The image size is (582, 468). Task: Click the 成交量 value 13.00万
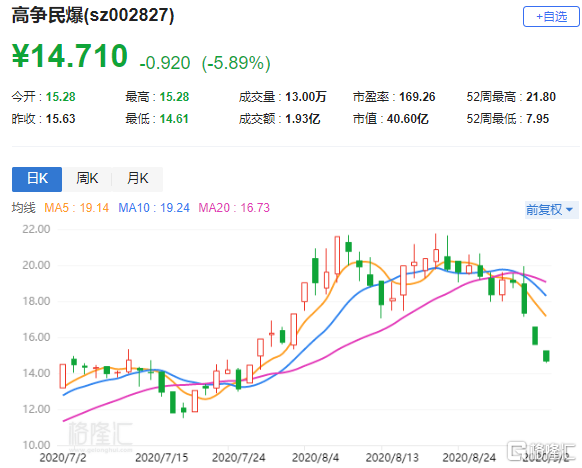coord(306,97)
